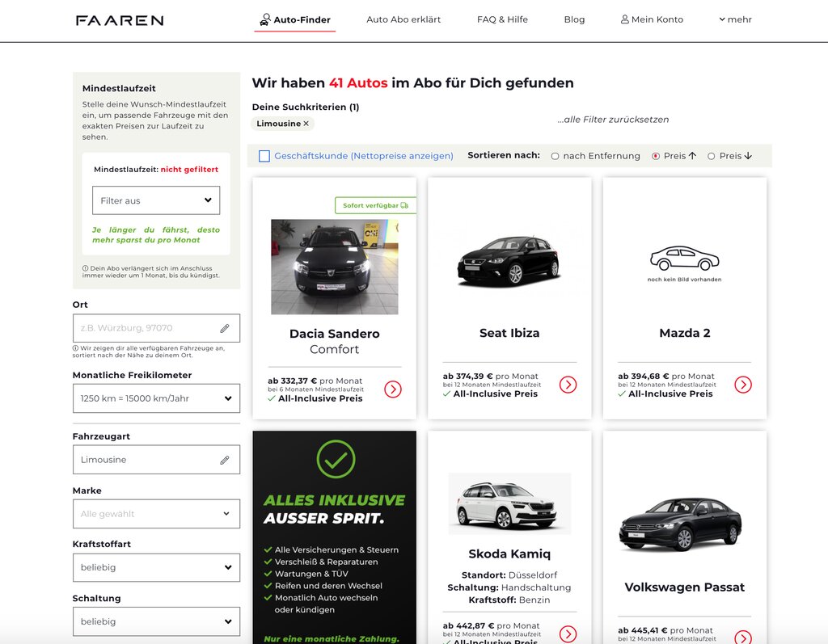
Task: Open the Blog menu item
Action: (574, 19)
